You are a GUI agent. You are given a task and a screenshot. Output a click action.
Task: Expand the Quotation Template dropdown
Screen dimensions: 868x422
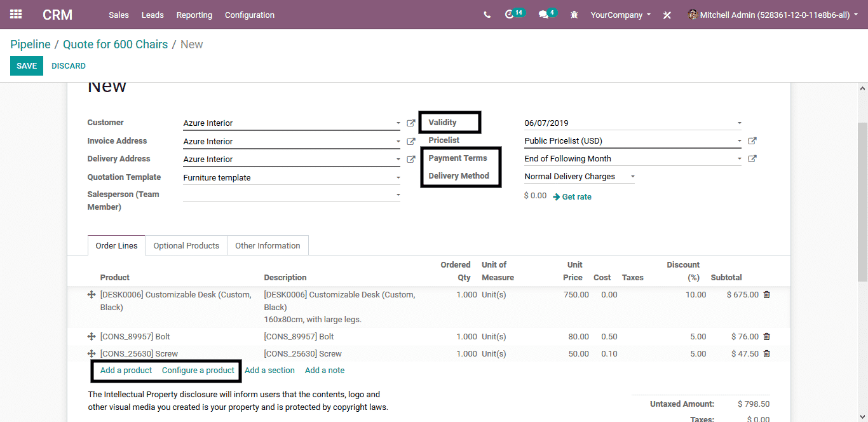398,178
